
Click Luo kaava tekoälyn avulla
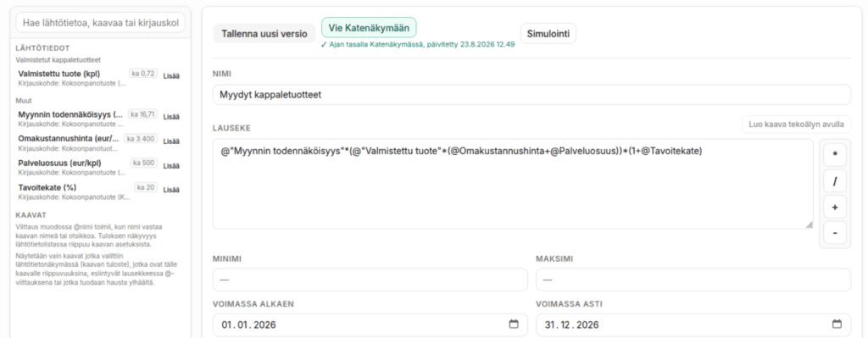tap(796, 125)
